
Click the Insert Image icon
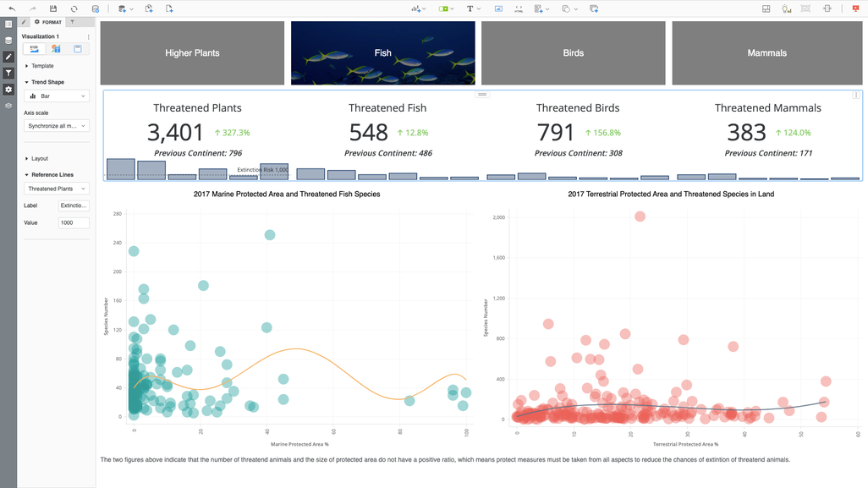point(498,8)
